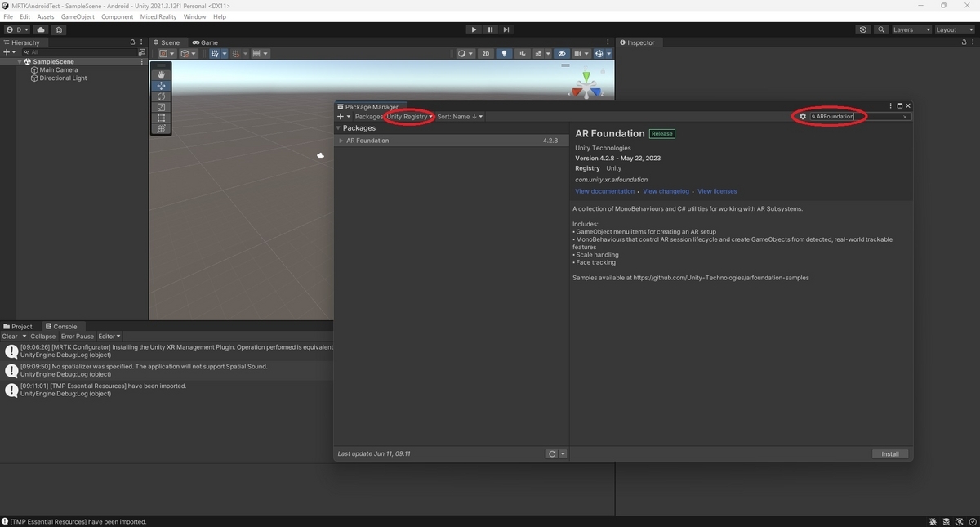
Task: Expand the AR Foundation package row
Action: click(x=341, y=141)
